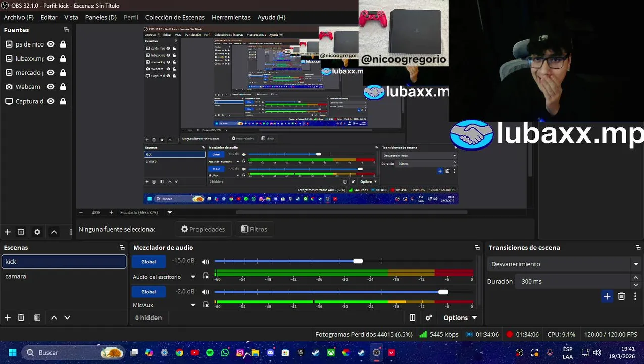
Task: Delete source with Fuentes trash icon
Action: click(21, 232)
